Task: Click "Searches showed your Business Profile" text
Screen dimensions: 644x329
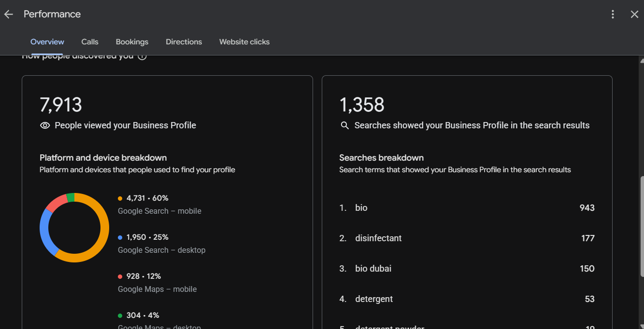Action: (472, 125)
